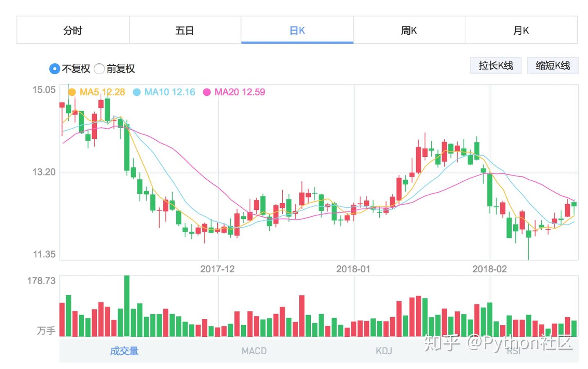Click the MA5 12.28 legend label
Screen dimensions: 588x369
click(x=101, y=92)
